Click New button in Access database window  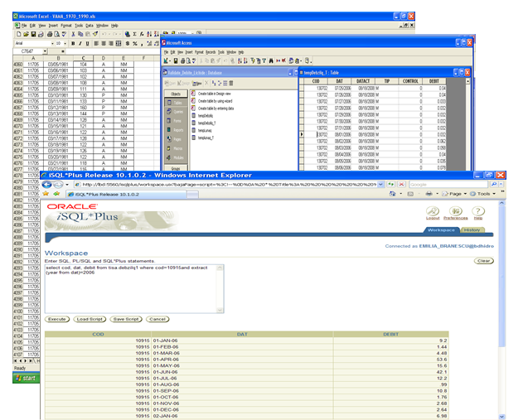pyautogui.click(x=197, y=84)
